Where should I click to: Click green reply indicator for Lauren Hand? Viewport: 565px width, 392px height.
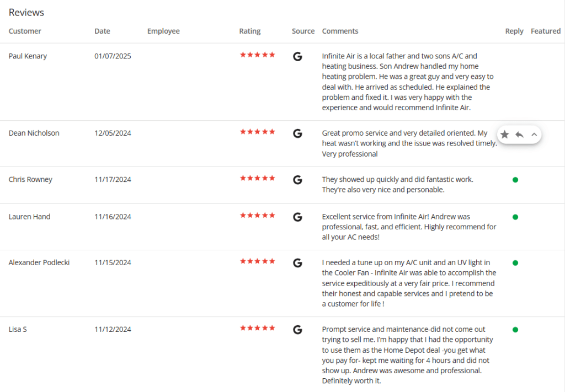[x=515, y=217]
